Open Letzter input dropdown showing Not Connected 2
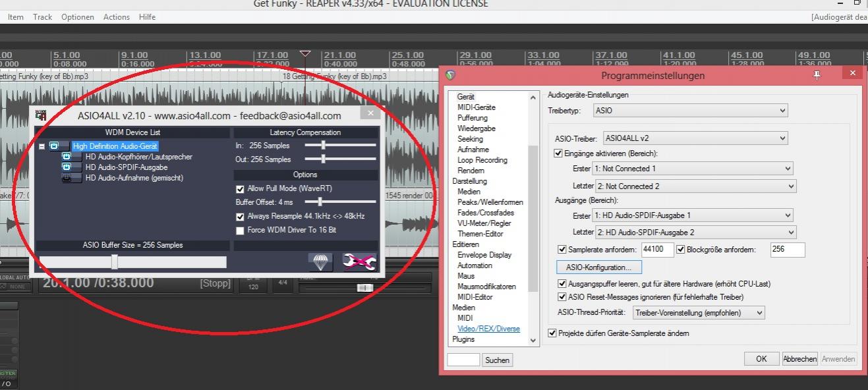Screen dimensions: 868x390 [695, 186]
